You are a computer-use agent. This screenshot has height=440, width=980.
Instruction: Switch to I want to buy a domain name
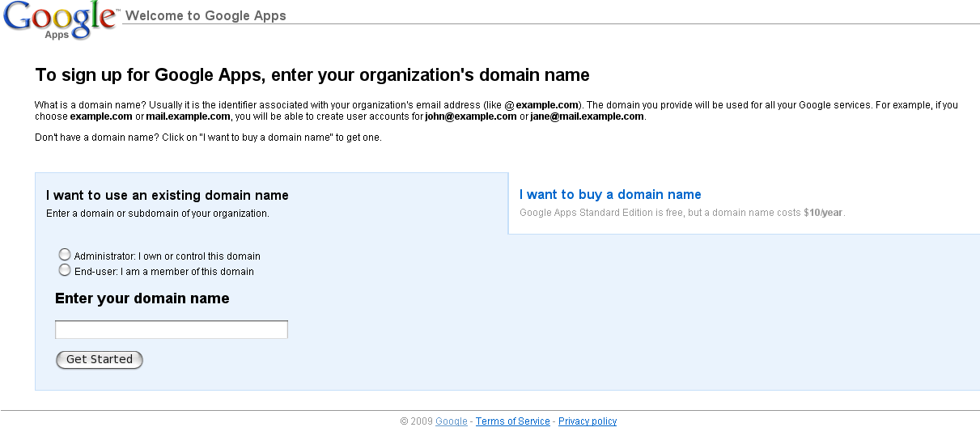(x=610, y=195)
